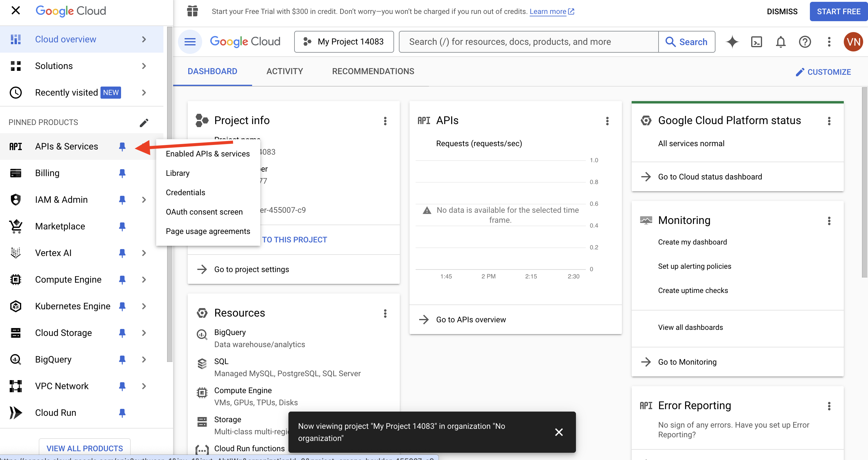Click the resource search input field
The width and height of the screenshot is (868, 460).
529,42
